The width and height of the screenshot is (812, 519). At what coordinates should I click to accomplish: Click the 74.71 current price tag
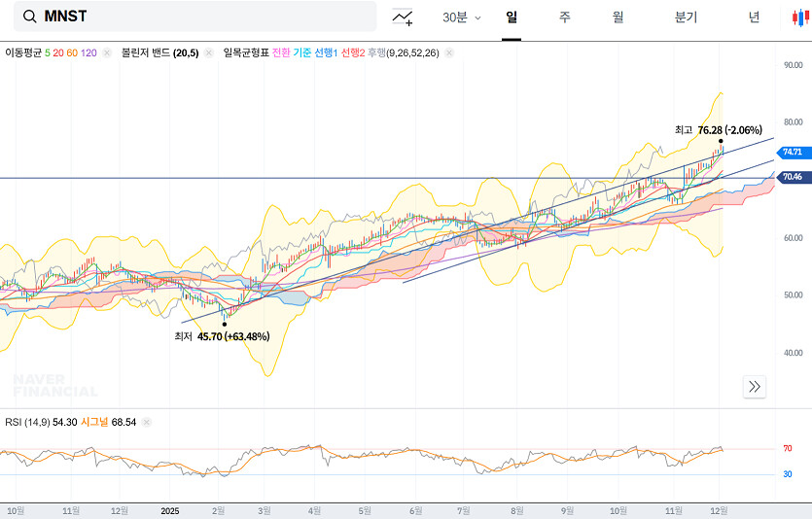coord(794,153)
